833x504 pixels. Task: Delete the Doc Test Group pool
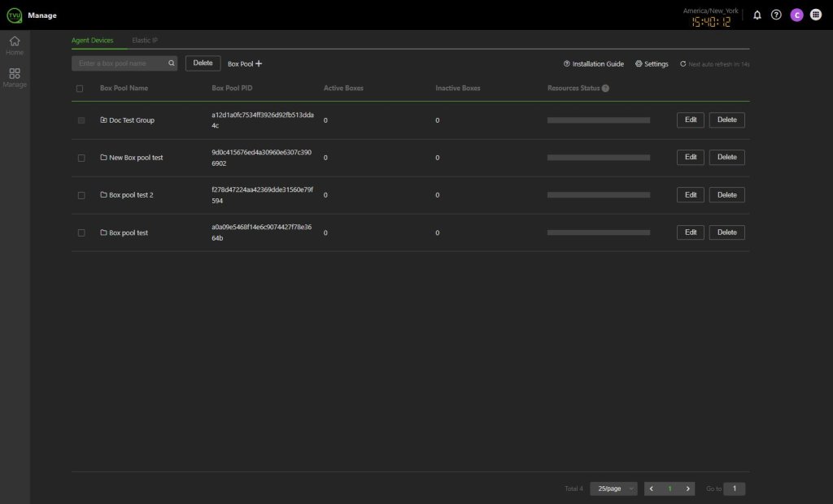point(726,120)
